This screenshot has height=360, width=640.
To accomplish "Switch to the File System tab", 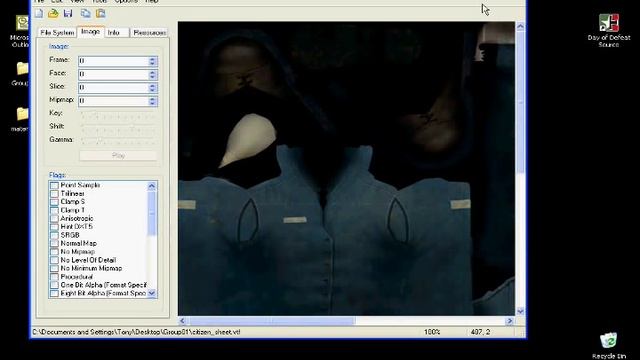I will (x=57, y=32).
